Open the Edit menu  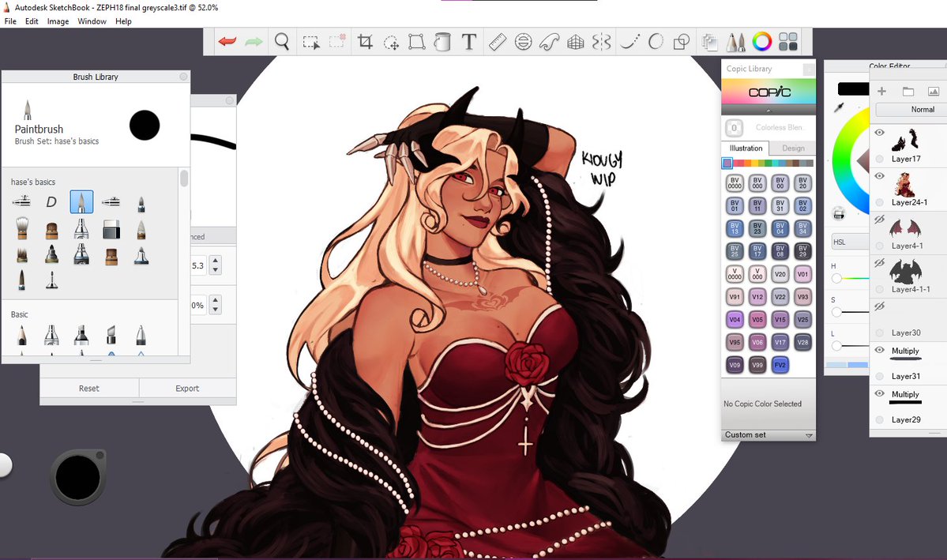click(32, 21)
